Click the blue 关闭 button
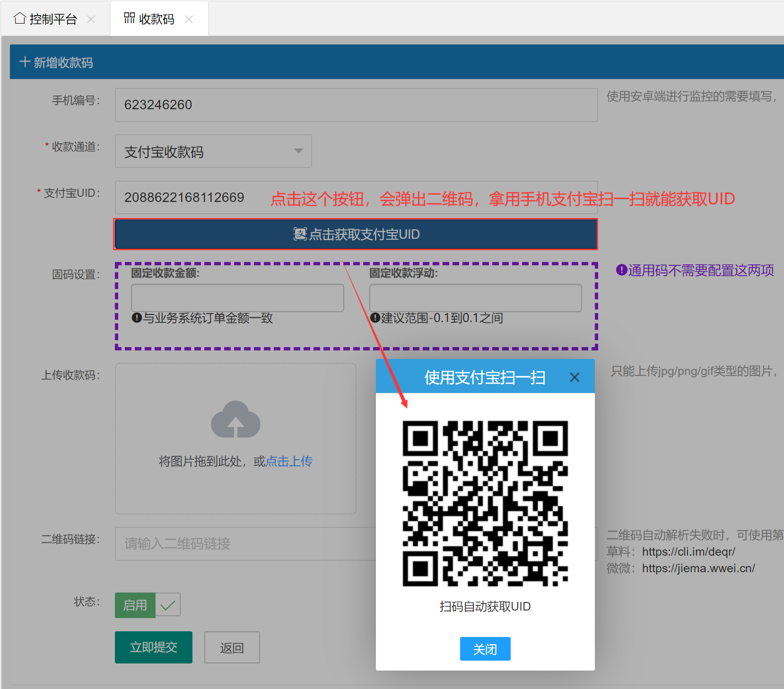 (485, 649)
